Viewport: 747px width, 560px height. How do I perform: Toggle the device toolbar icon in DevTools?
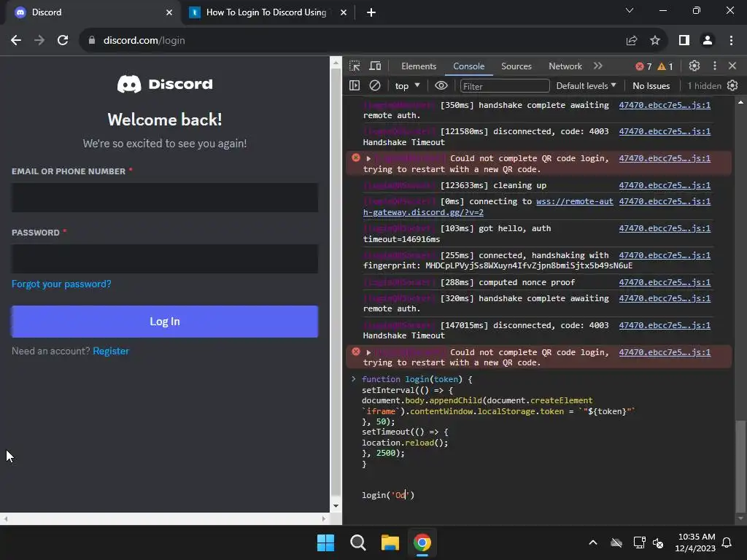coord(376,66)
